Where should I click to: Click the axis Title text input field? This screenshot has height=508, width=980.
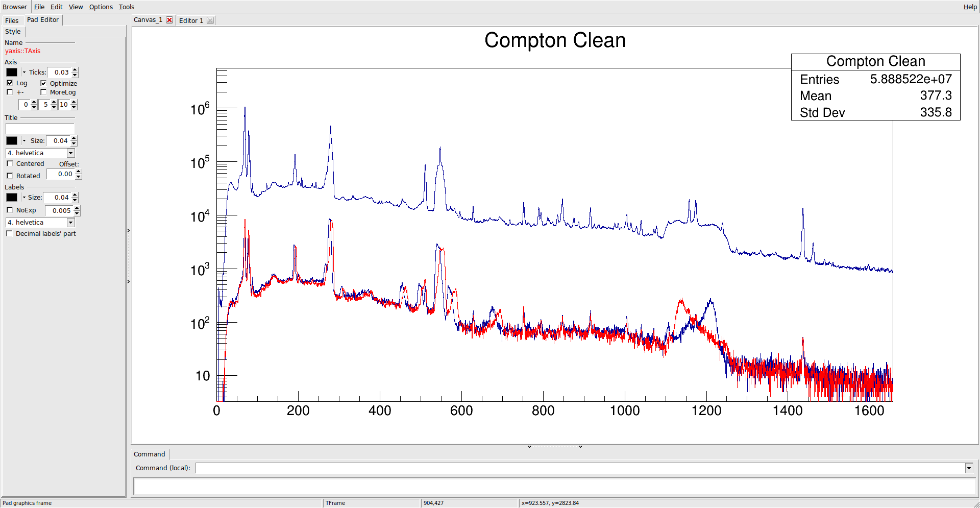tap(40, 129)
